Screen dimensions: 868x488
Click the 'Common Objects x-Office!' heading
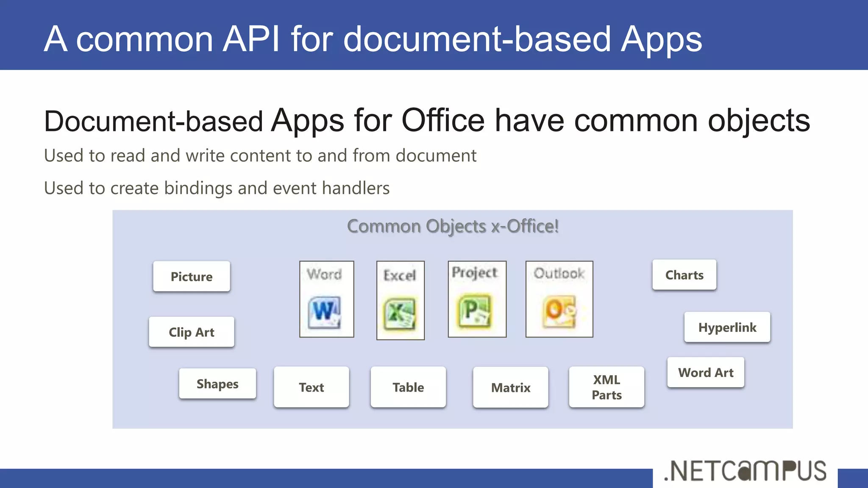click(x=453, y=226)
